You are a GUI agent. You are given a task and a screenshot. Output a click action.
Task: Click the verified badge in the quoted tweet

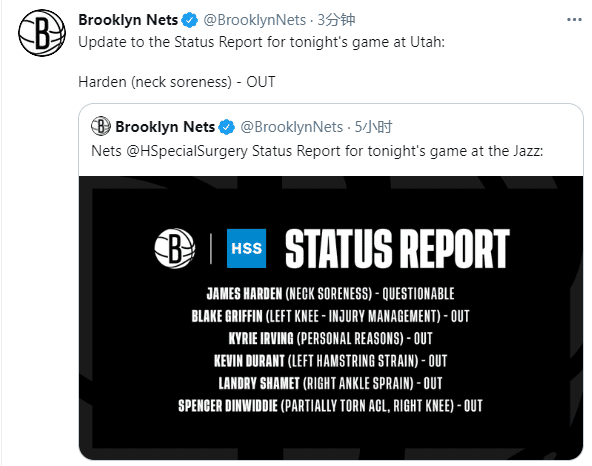(x=227, y=127)
